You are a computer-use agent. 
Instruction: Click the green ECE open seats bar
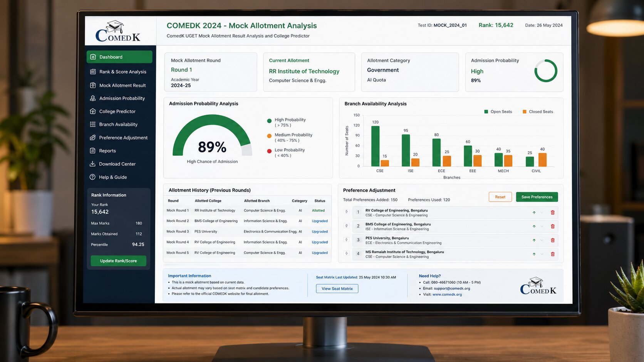(436, 153)
